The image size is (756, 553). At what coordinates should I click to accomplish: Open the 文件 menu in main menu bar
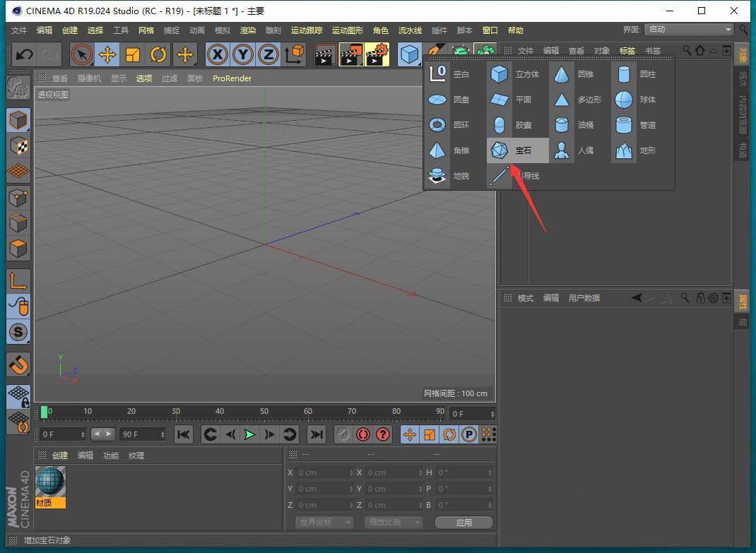point(19,30)
